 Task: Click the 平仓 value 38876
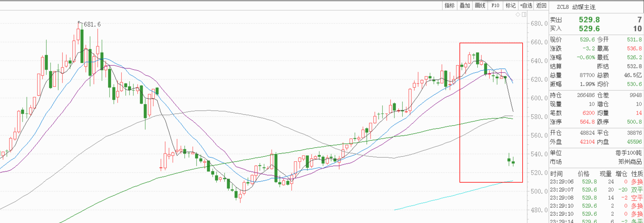click(x=634, y=133)
